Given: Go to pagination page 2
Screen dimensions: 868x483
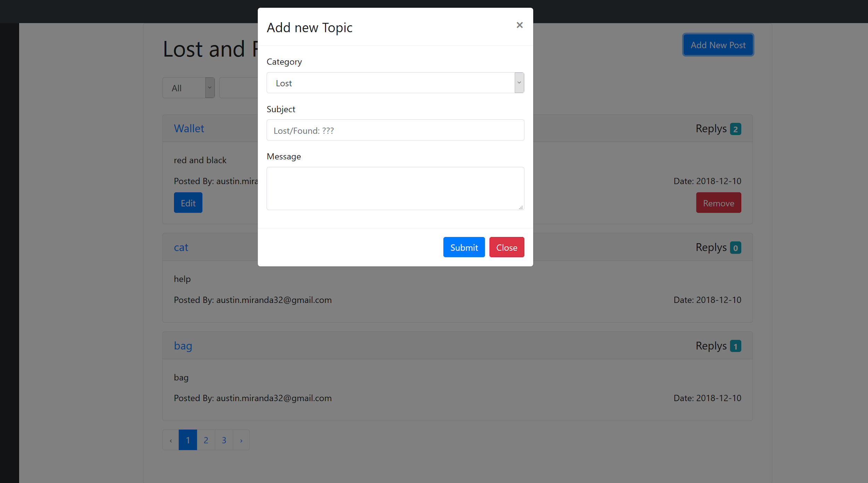Looking at the screenshot, I should point(206,440).
